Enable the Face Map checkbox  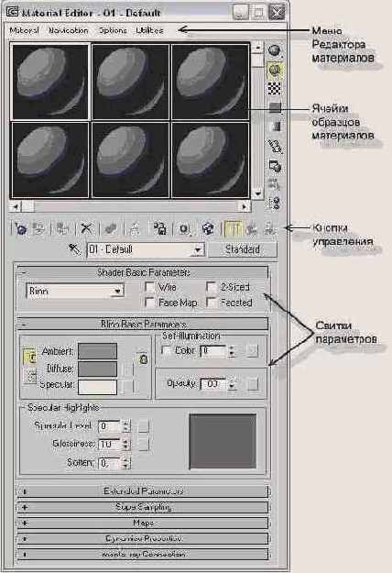click(x=149, y=303)
